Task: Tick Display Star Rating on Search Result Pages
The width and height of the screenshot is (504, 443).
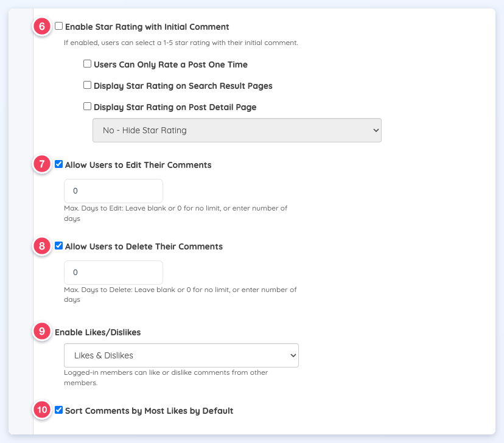Action: pyautogui.click(x=87, y=85)
